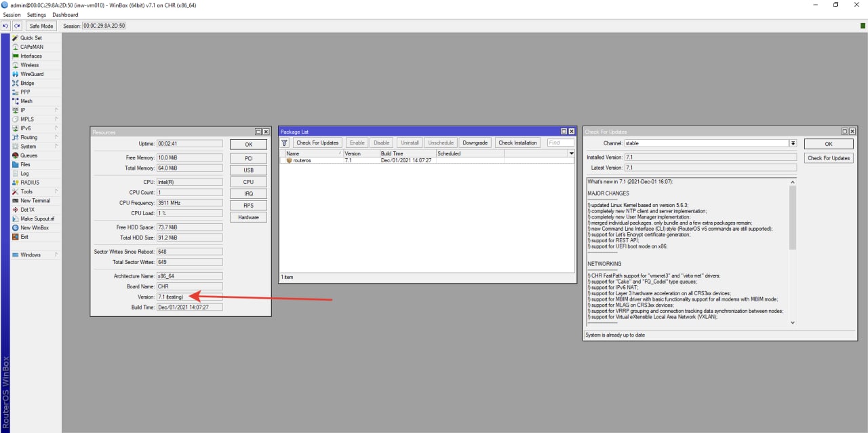Open WireGuard settings
Image resolution: width=868 pixels, height=433 pixels.
pos(32,74)
